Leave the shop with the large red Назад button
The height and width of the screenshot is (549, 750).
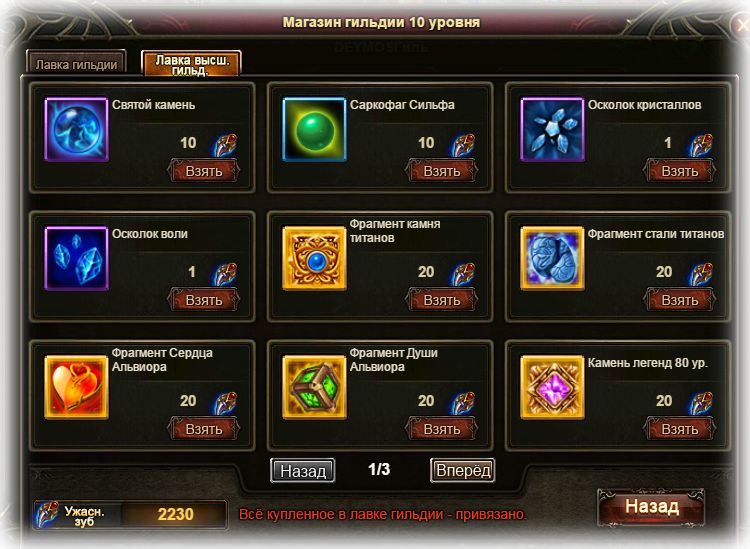pos(651,506)
